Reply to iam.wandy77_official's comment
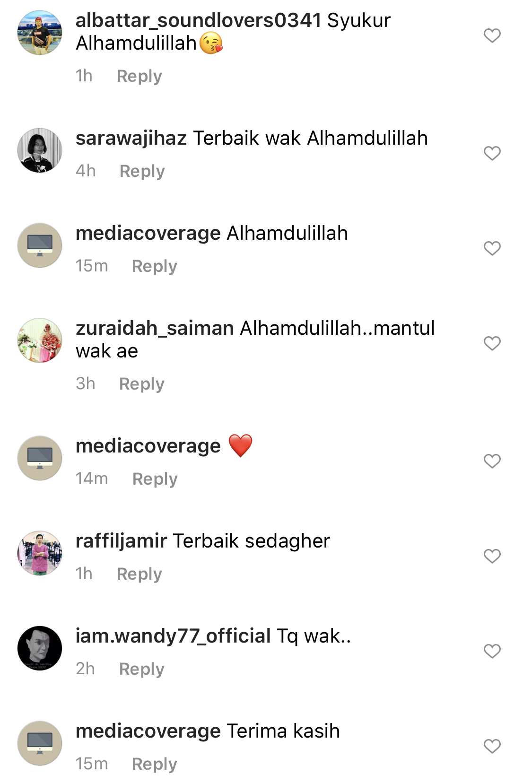Viewport: 532px width, 783px height. tap(141, 669)
